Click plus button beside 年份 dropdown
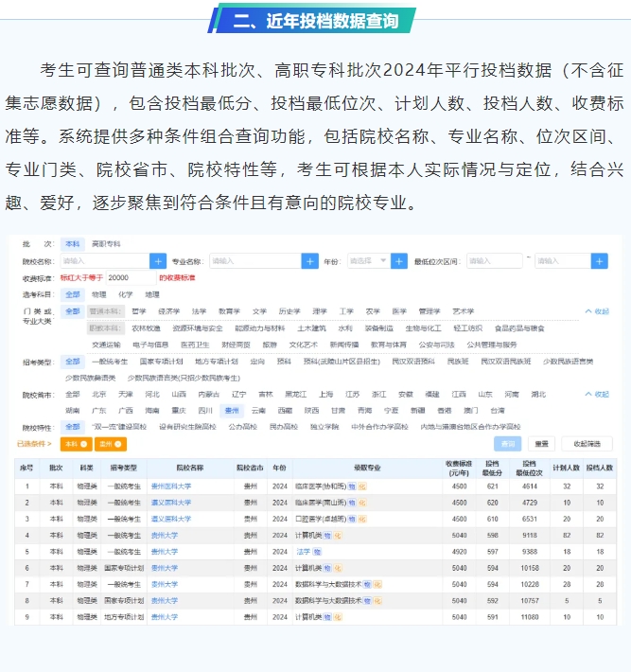Viewport: 631px width, 672px height. 399,261
